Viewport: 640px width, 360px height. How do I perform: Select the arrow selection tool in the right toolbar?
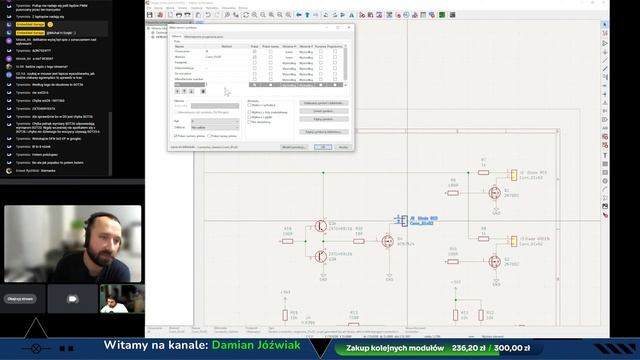[x=605, y=24]
